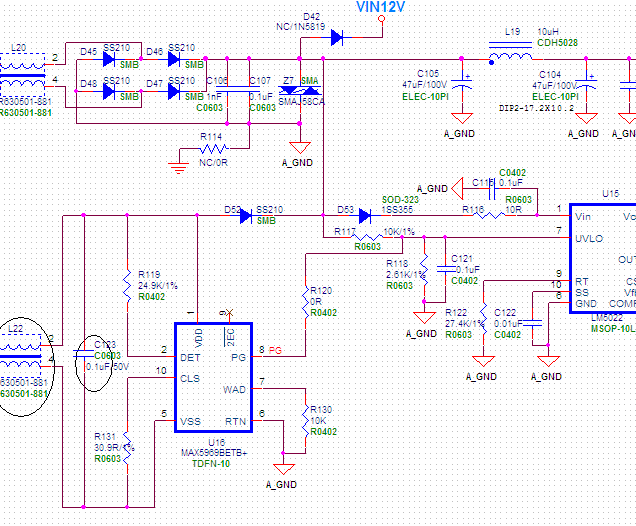Select the L20 transformer symbol
This screenshot has height=526, width=636.
tap(22, 75)
